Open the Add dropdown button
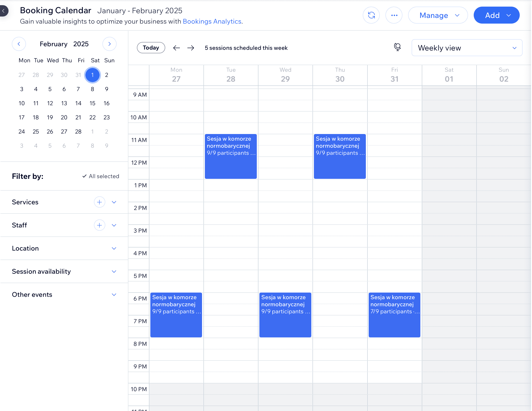 (x=496, y=15)
